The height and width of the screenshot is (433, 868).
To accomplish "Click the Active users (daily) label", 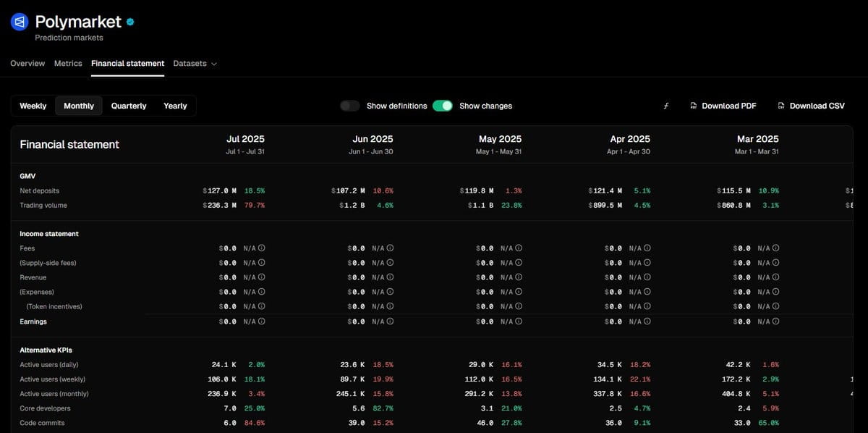I will click(x=49, y=365).
